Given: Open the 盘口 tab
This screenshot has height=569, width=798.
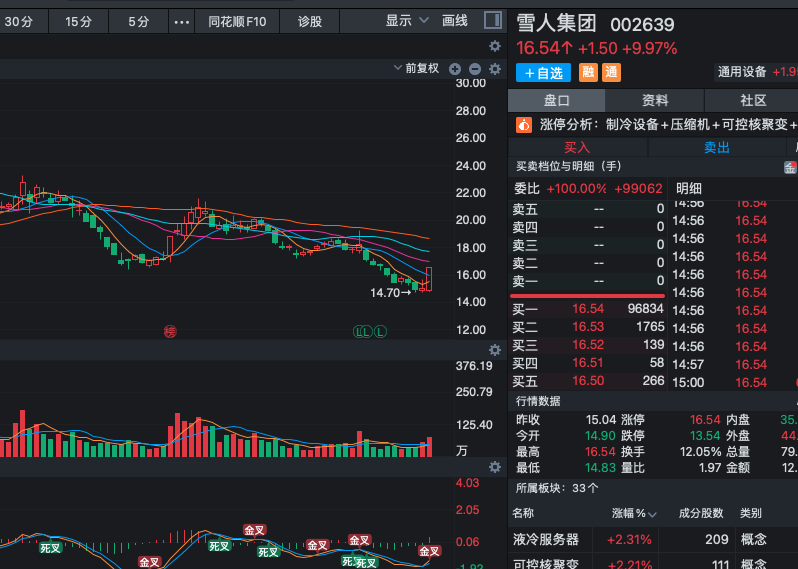Looking at the screenshot, I should 556,100.
